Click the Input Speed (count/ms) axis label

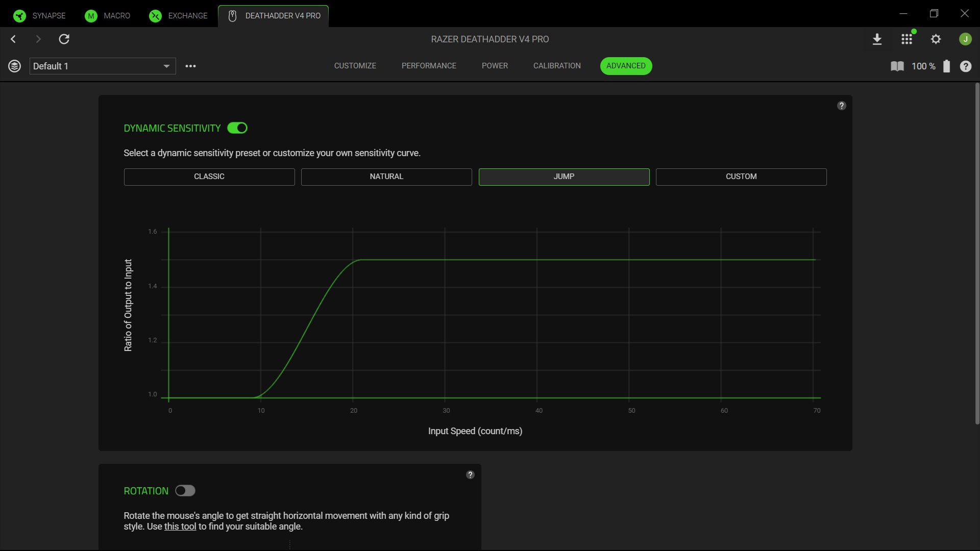475,431
